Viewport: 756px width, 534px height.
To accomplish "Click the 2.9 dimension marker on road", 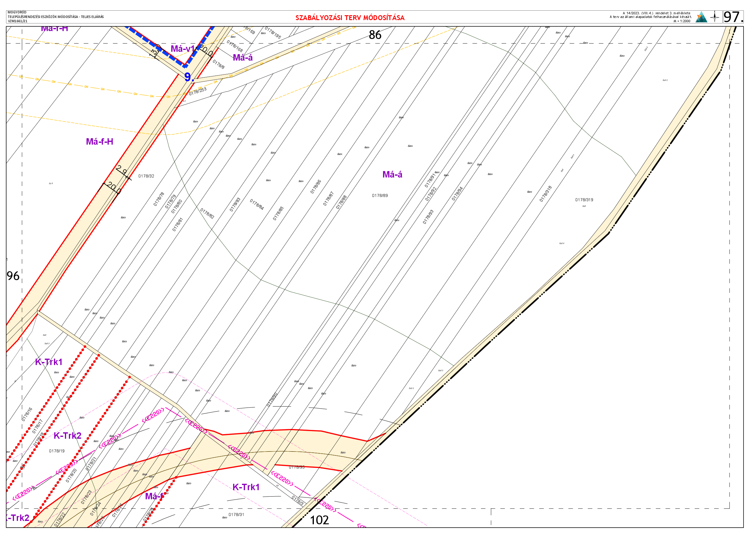I will [x=122, y=171].
